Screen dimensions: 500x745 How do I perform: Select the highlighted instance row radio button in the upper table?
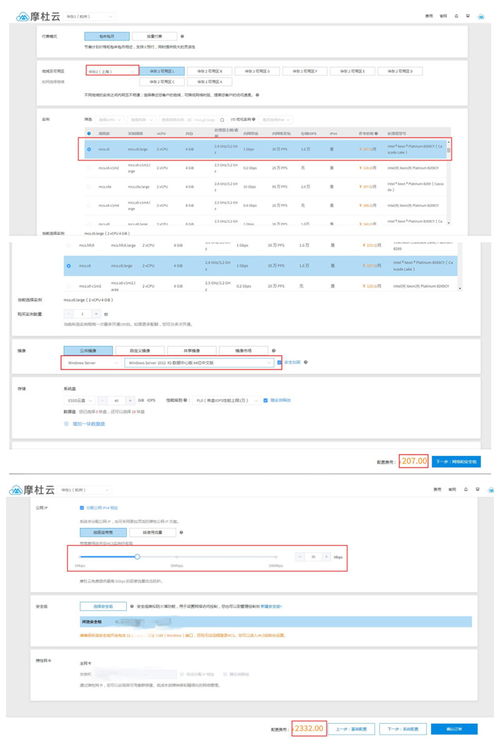tap(89, 149)
